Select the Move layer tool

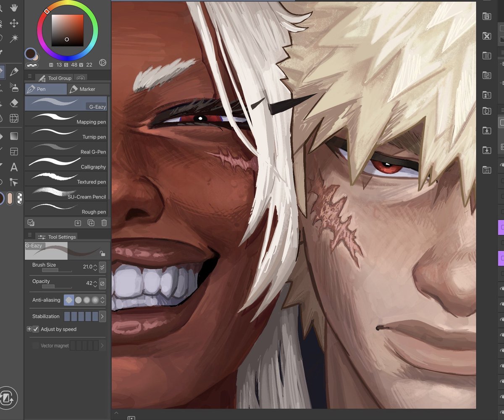(14, 23)
